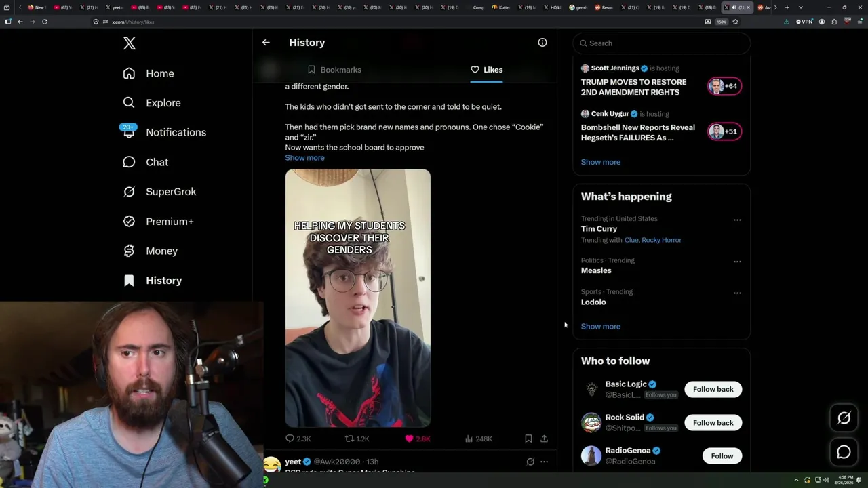Viewport: 868px width, 488px height.
Task: Open a new browser tab
Action: [787, 7]
